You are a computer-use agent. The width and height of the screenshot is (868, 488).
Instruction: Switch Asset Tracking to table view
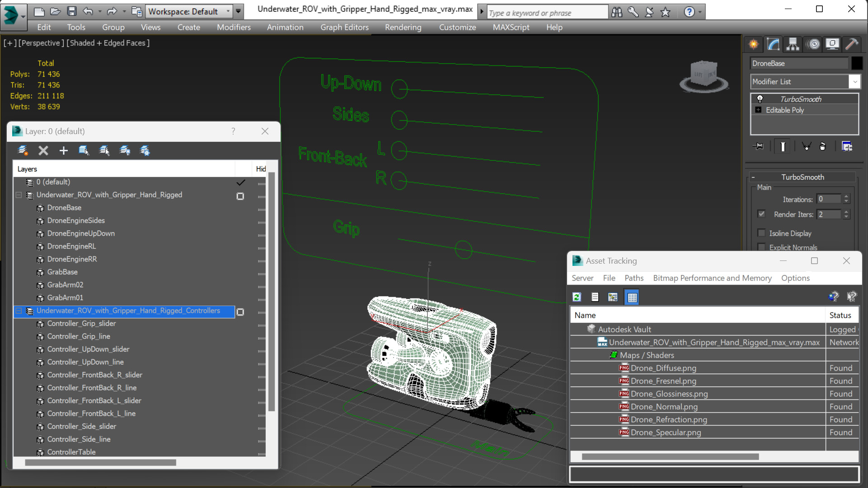coord(632,297)
